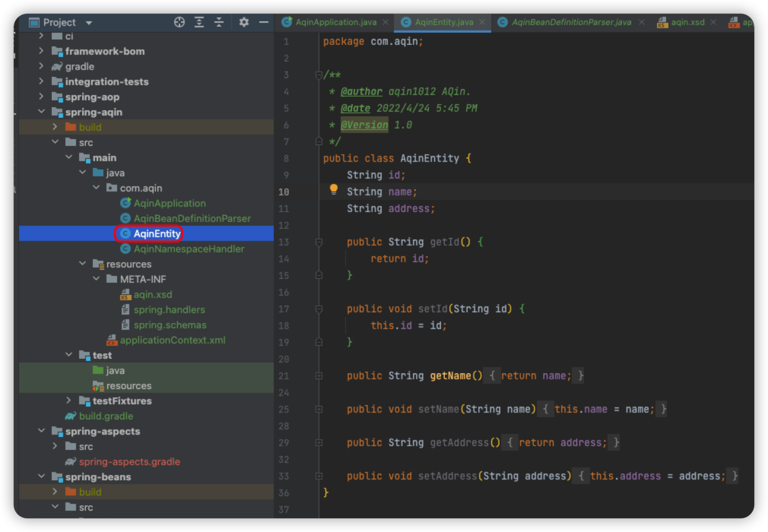Expand the testFixtures folder

point(69,400)
